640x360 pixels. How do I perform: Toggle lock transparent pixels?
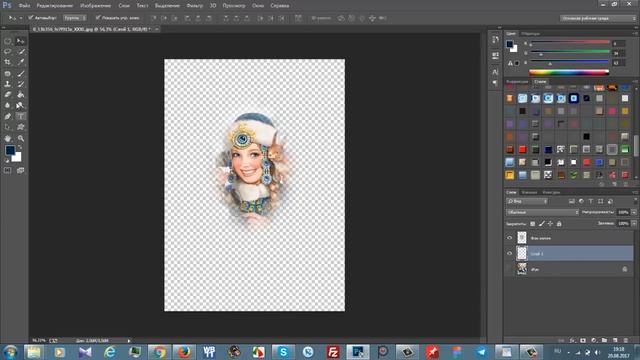coord(533,224)
